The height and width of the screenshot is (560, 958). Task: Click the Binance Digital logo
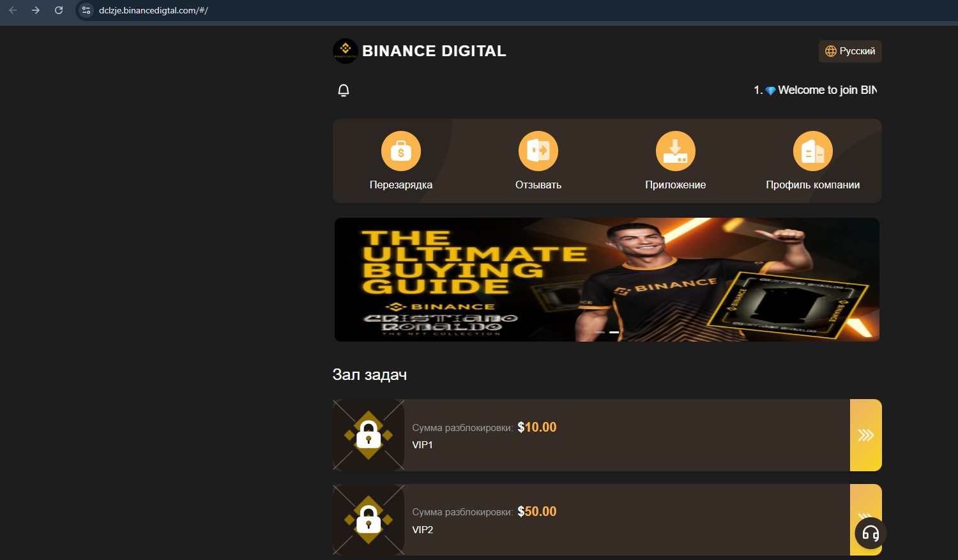(346, 51)
